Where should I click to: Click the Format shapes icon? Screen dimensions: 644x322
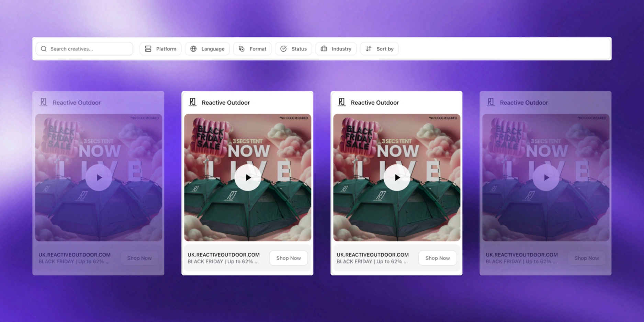(x=241, y=49)
